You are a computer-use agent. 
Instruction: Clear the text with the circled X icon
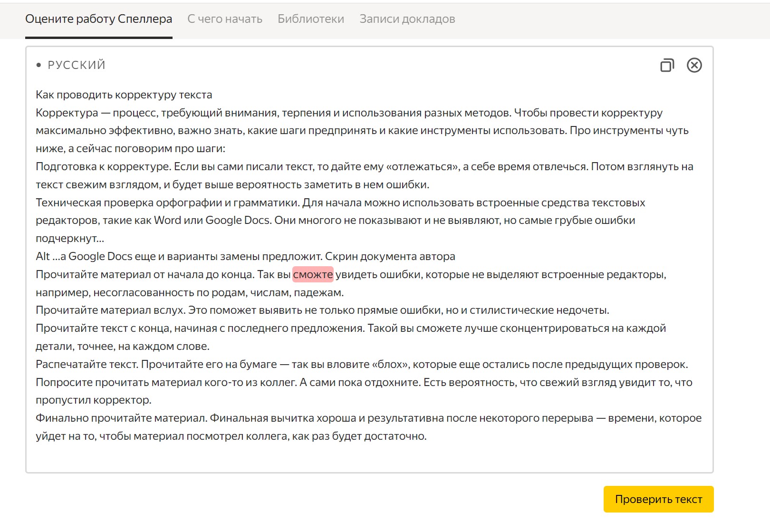(x=694, y=65)
